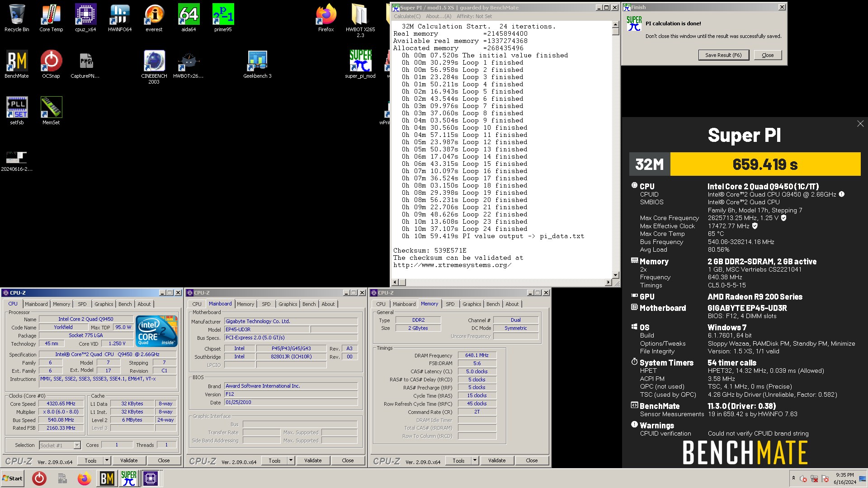868x488 pixels.
Task: Switch to SPD tab in first CPU-Z window
Action: 82,304
